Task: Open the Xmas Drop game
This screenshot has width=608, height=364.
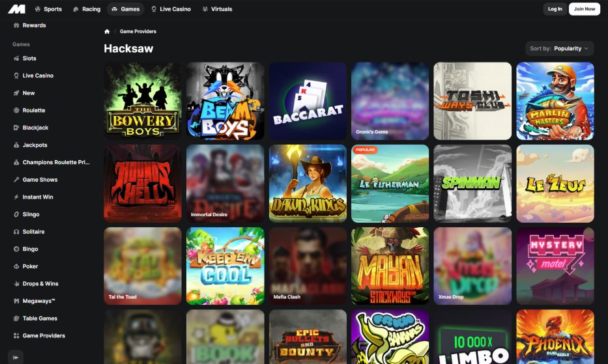Action: 472,266
